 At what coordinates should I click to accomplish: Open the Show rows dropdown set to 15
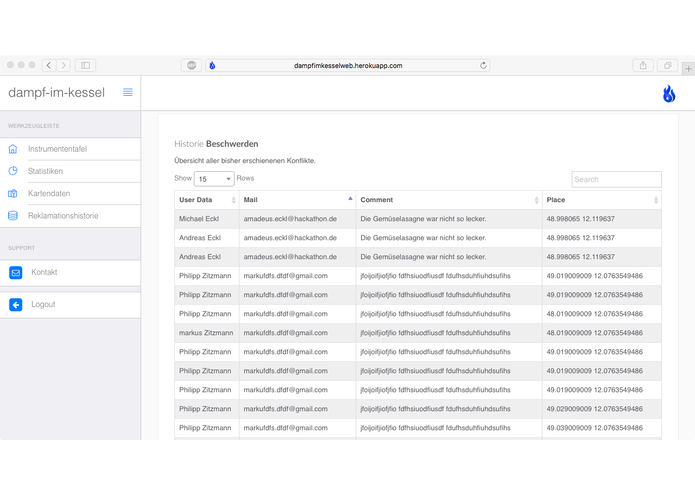[x=214, y=179]
